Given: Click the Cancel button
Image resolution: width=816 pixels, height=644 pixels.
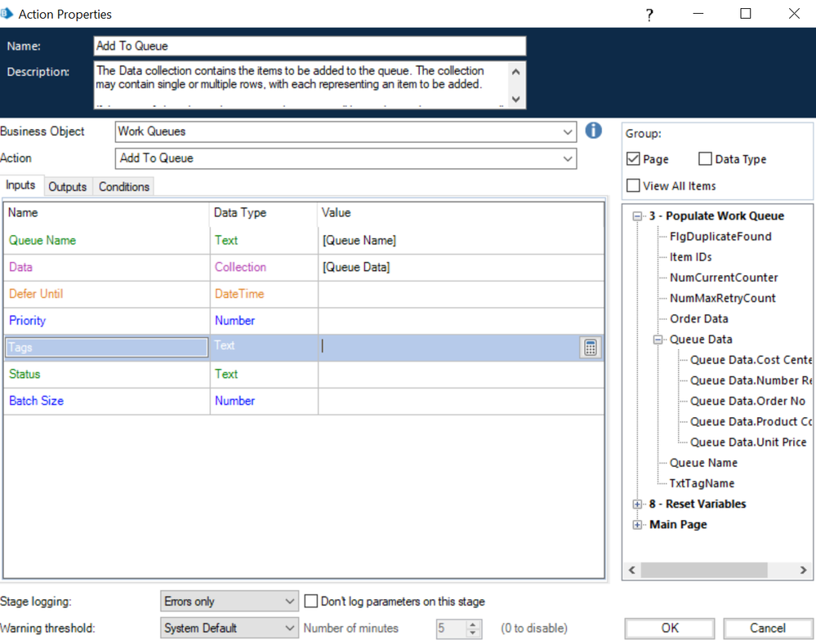Looking at the screenshot, I should 767,628.
